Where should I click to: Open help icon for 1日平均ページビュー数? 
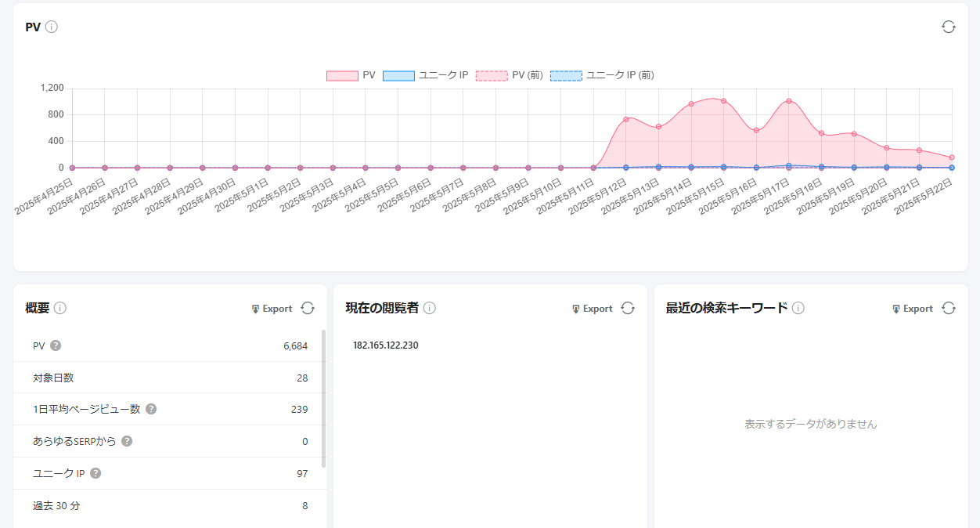(x=151, y=409)
